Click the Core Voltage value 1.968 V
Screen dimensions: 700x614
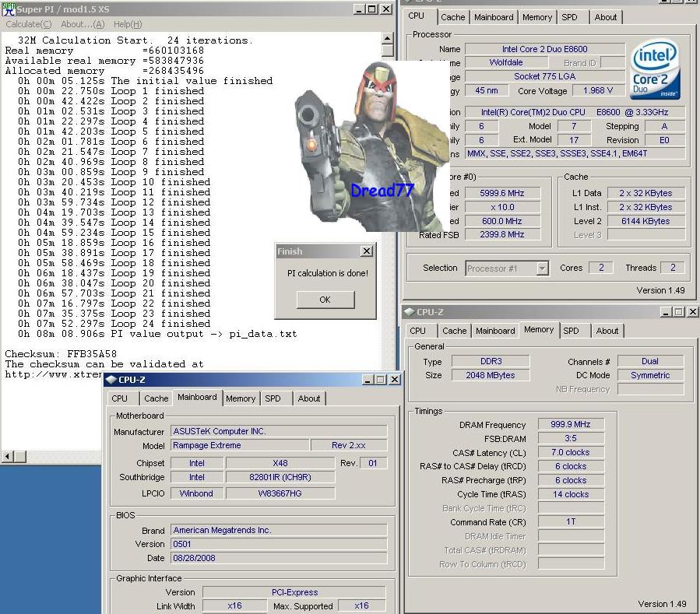598,90
